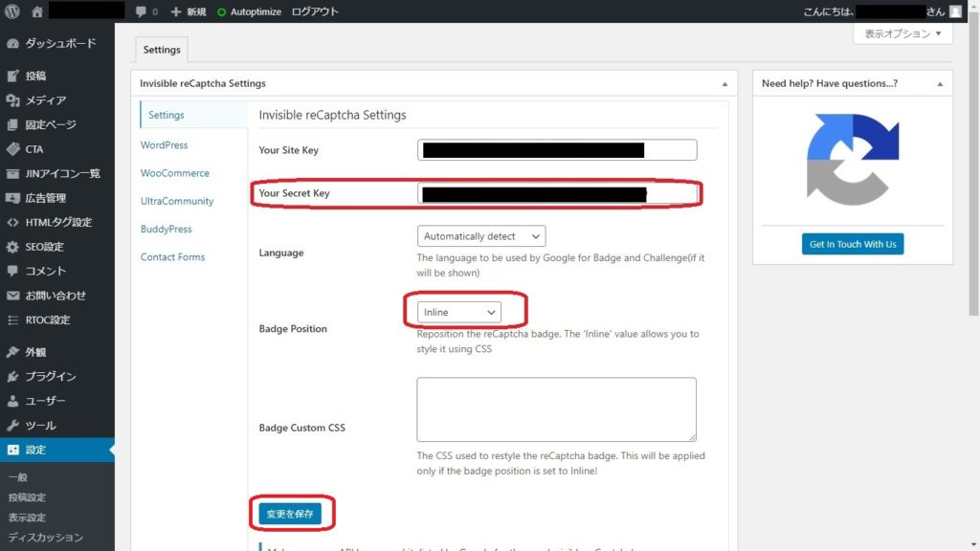Select the WordPress side tab
This screenshot has width=980, height=551.
(164, 145)
